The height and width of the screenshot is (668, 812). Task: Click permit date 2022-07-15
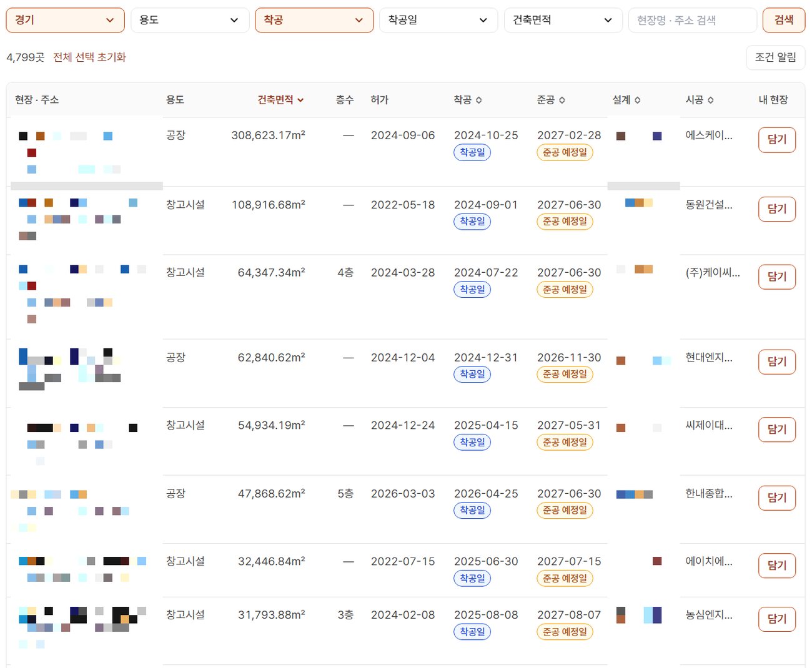[x=403, y=562]
